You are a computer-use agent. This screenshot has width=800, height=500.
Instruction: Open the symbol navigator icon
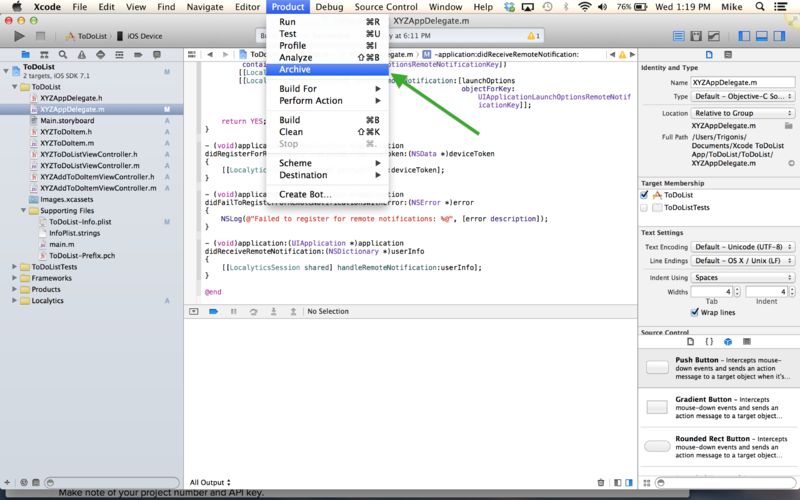click(44, 55)
